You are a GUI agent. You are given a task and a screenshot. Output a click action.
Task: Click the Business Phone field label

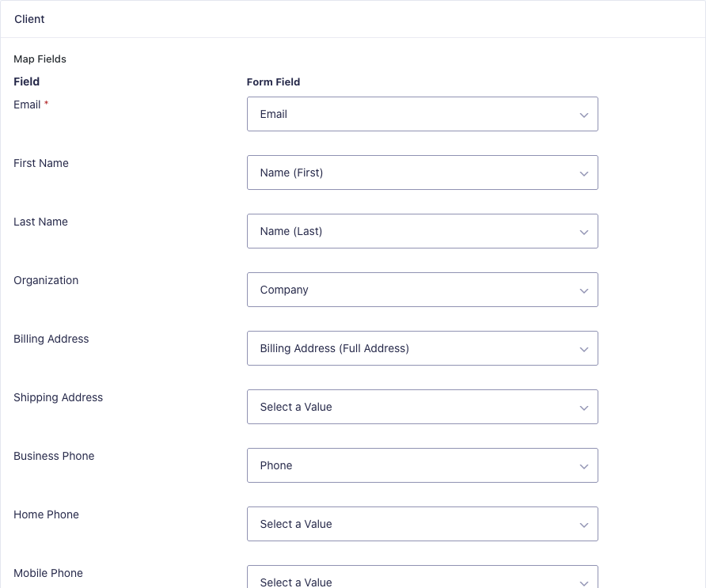(x=54, y=456)
